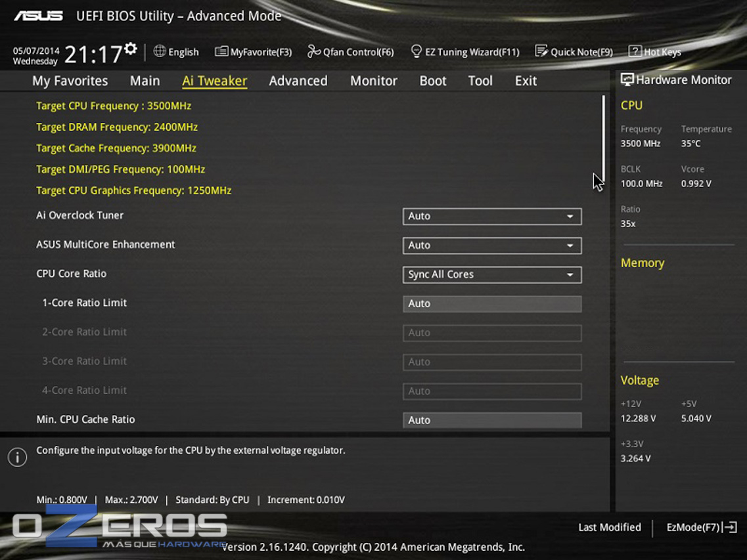Click the 21:17 clock display
Viewport: 747px width, 560px height.
click(x=93, y=54)
